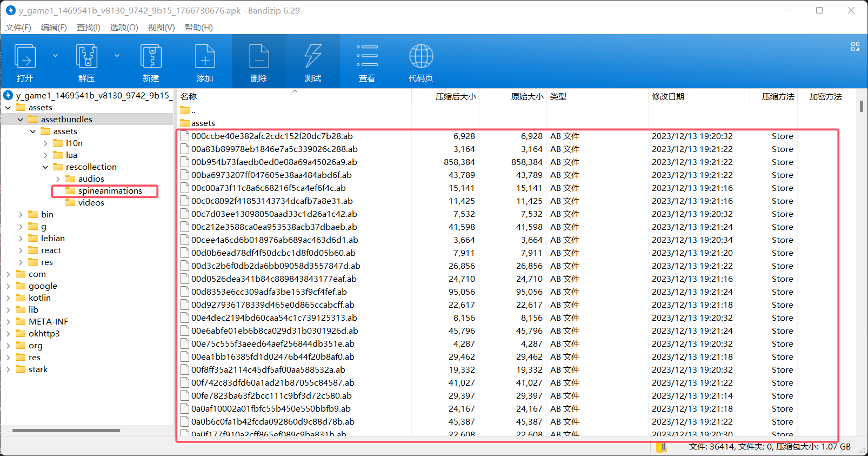
Task: Toggle the grid layout icon at top right
Action: click(855, 47)
